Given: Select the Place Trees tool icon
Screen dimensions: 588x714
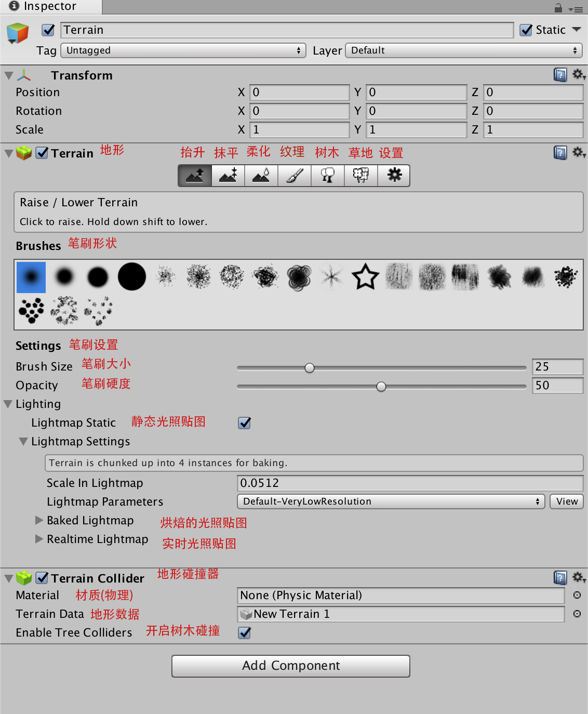Looking at the screenshot, I should pos(328,176).
